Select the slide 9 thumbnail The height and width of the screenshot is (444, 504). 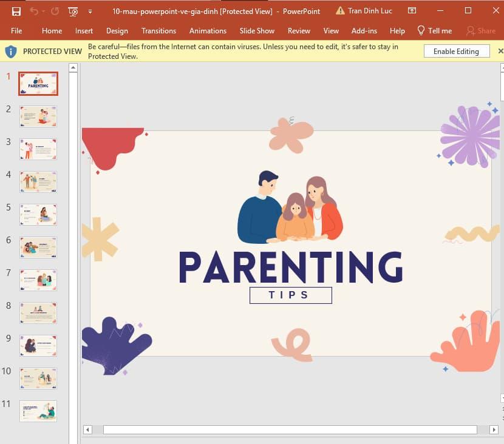pos(38,346)
